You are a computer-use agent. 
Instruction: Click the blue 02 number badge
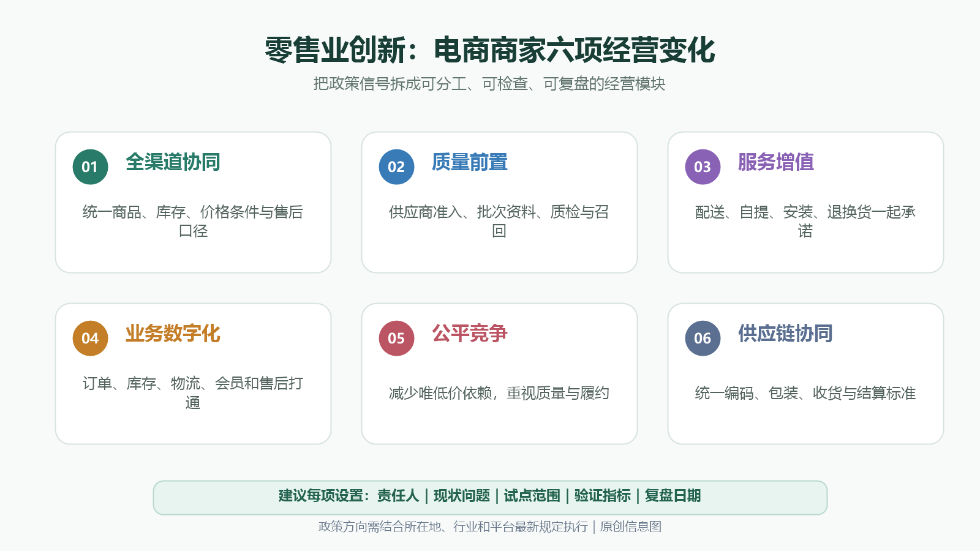pyautogui.click(x=396, y=167)
